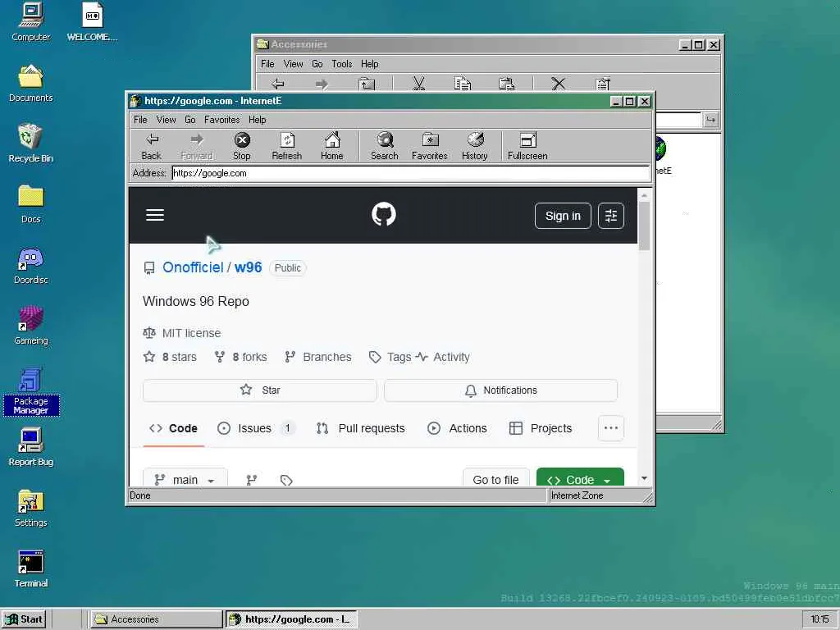The height and width of the screenshot is (630, 840).
Task: Select the Gameing desktop icon
Action: click(30, 326)
